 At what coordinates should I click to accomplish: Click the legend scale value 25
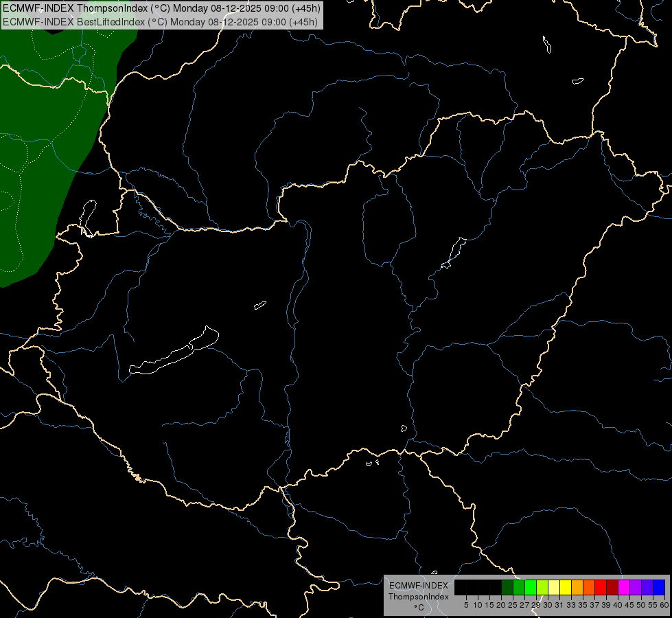513,605
